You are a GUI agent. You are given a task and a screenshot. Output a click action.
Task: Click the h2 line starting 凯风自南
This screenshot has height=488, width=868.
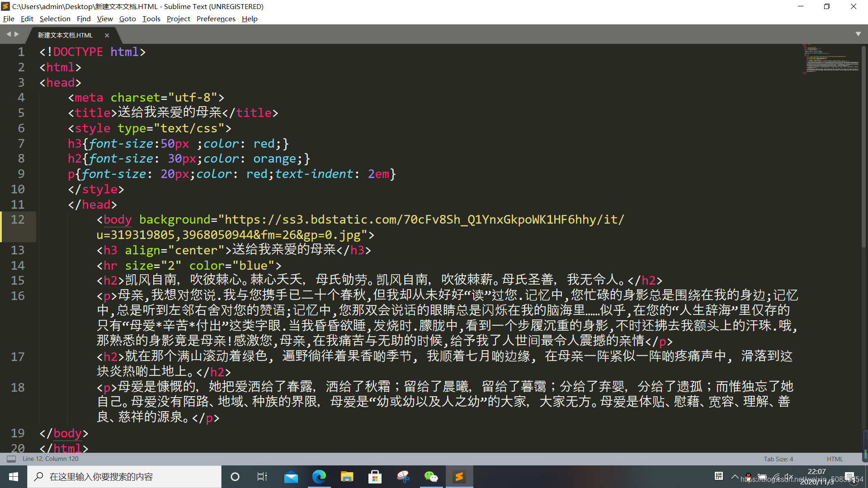379,280
